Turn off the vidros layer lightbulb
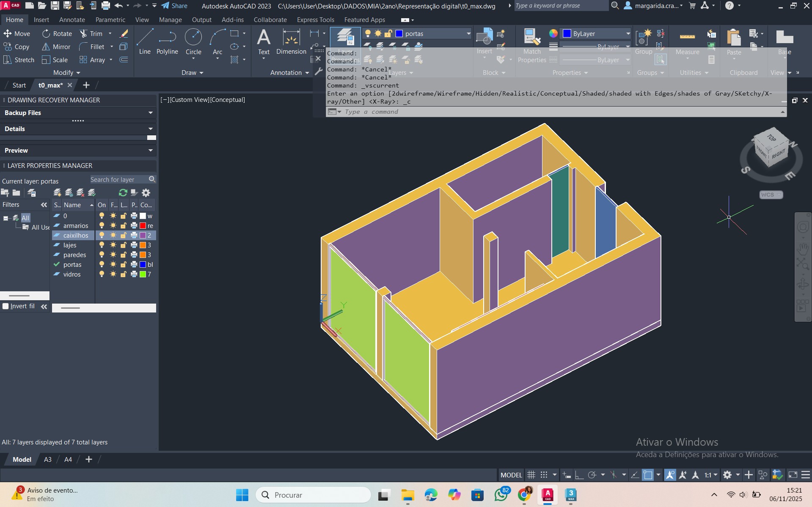This screenshot has height=507, width=812. pyautogui.click(x=102, y=274)
